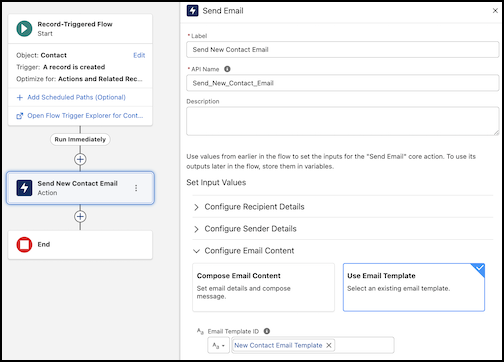Open the Send New Contact Email node menu
The height and width of the screenshot is (362, 504).
click(136, 188)
